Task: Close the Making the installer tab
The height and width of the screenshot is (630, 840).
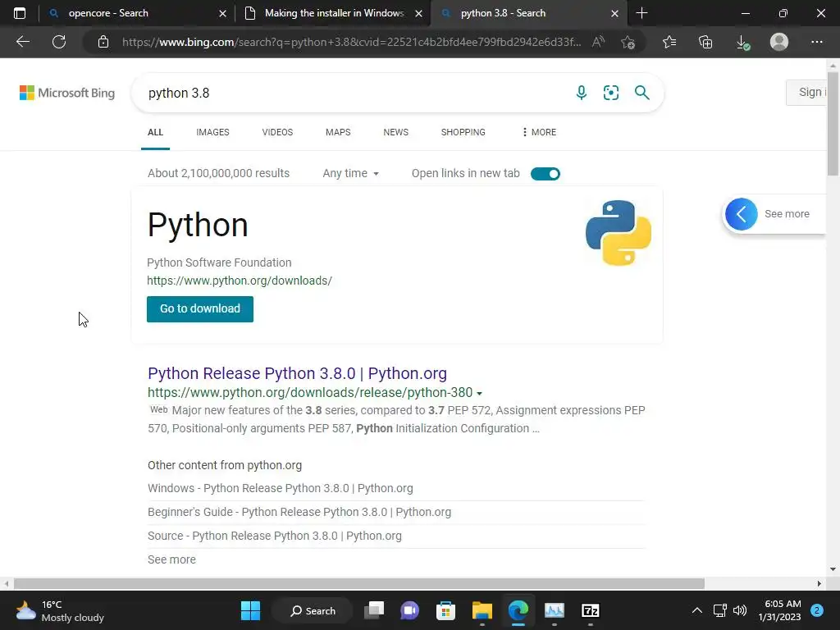Action: (419, 13)
